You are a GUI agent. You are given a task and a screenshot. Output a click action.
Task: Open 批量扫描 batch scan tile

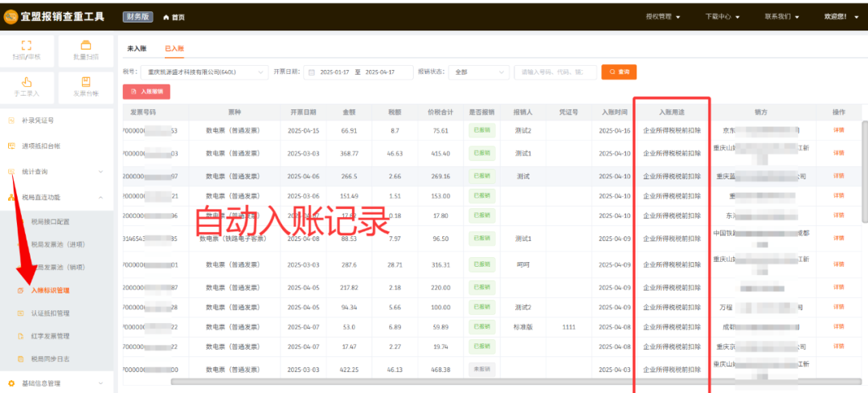click(x=86, y=51)
